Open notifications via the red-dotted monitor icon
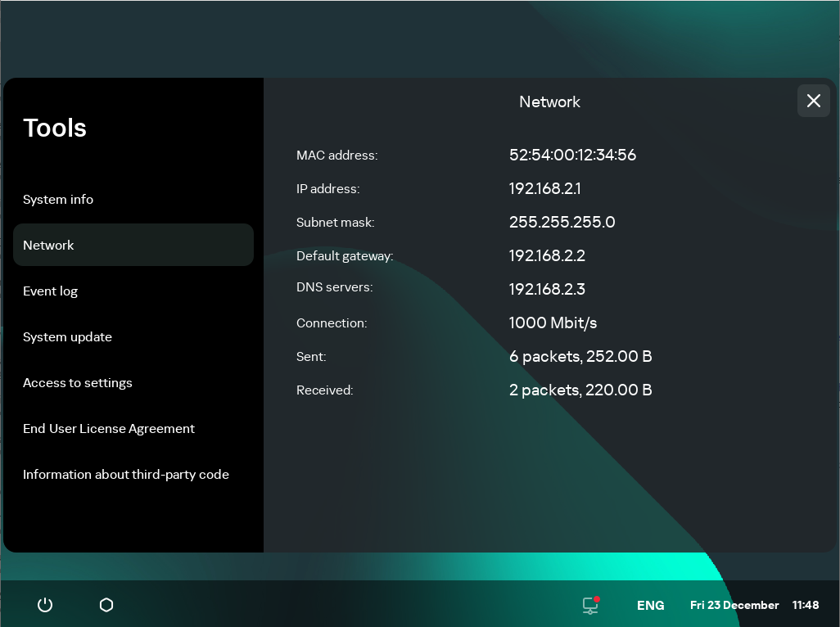This screenshot has width=840, height=627. [x=590, y=605]
